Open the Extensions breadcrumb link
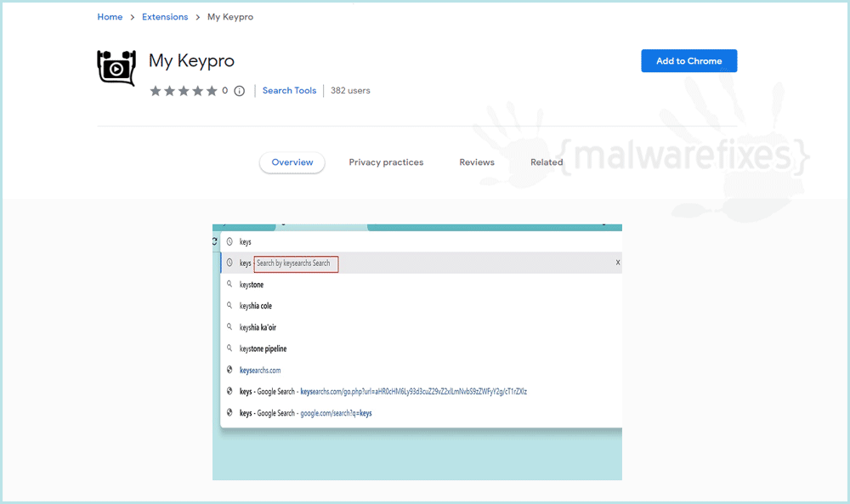 pyautogui.click(x=165, y=17)
